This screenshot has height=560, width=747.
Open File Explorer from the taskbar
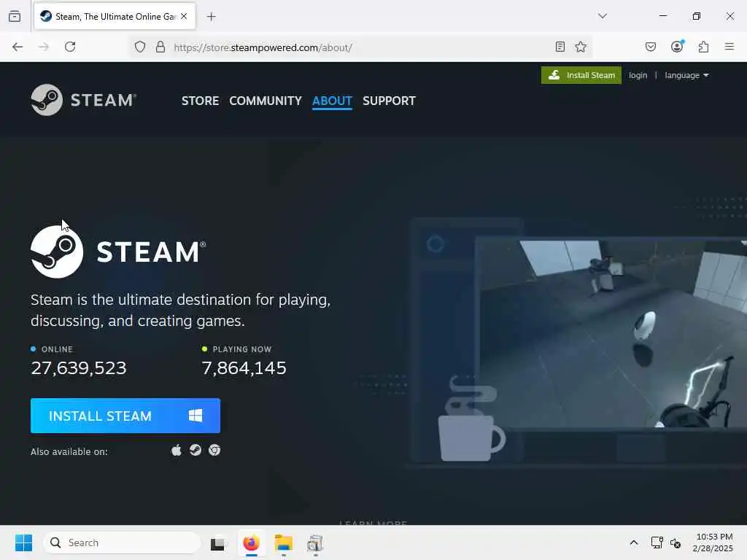(x=284, y=542)
